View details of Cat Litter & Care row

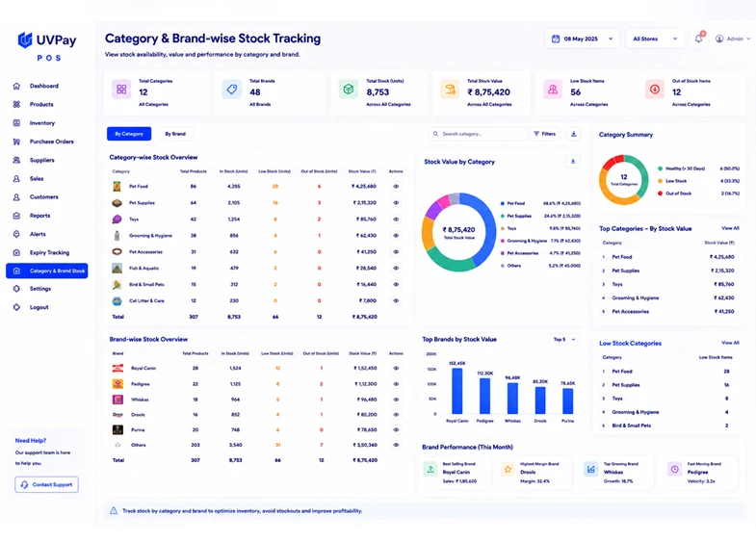(x=396, y=300)
